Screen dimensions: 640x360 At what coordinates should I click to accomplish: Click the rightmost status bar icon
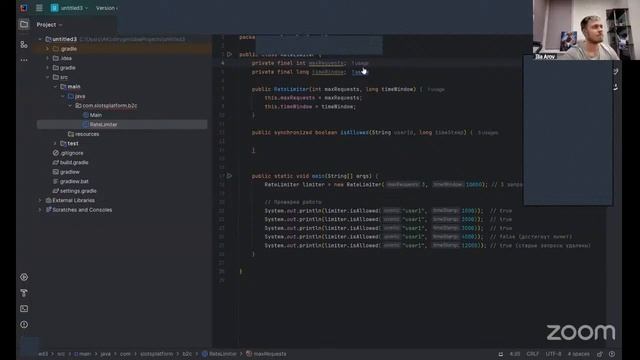pos(612,354)
